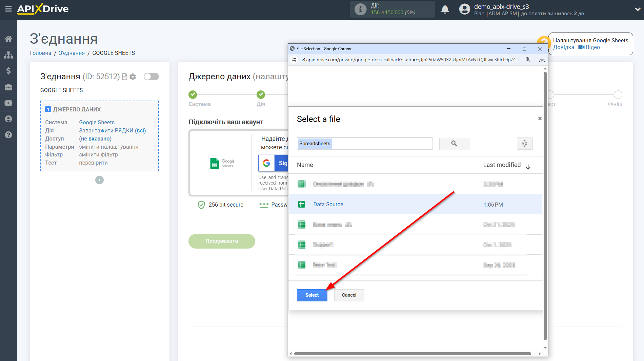Open the services briefcase icon in sidebar

click(8, 87)
